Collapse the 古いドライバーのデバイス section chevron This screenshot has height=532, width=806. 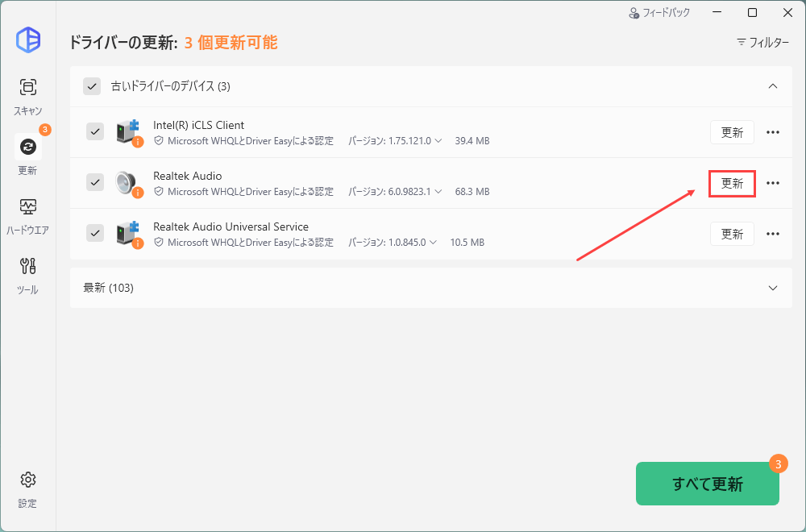(x=773, y=86)
